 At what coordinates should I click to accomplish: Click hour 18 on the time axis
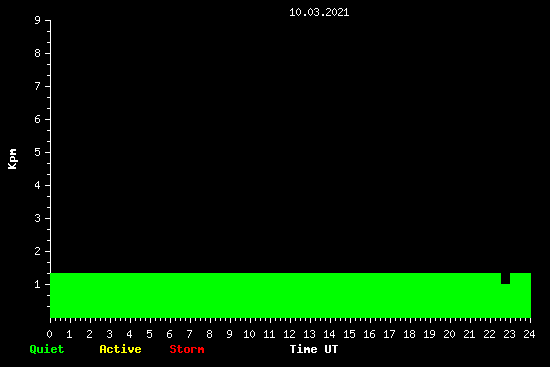409,334
